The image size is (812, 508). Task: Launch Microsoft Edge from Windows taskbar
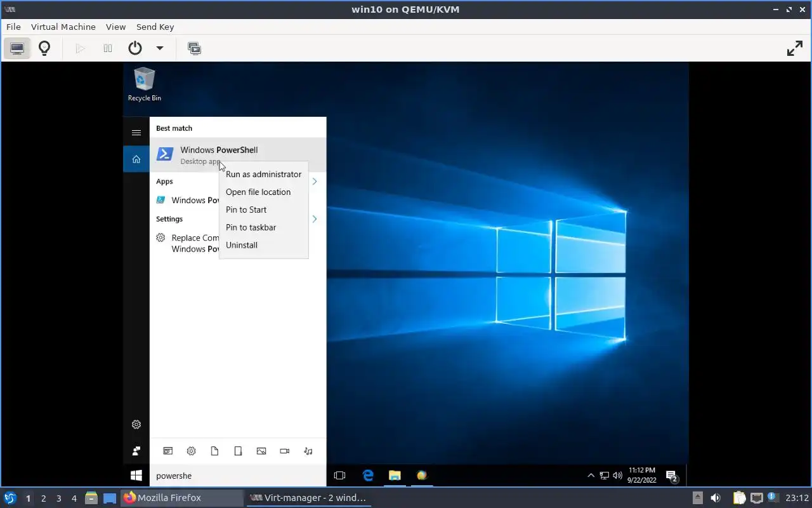(x=368, y=476)
